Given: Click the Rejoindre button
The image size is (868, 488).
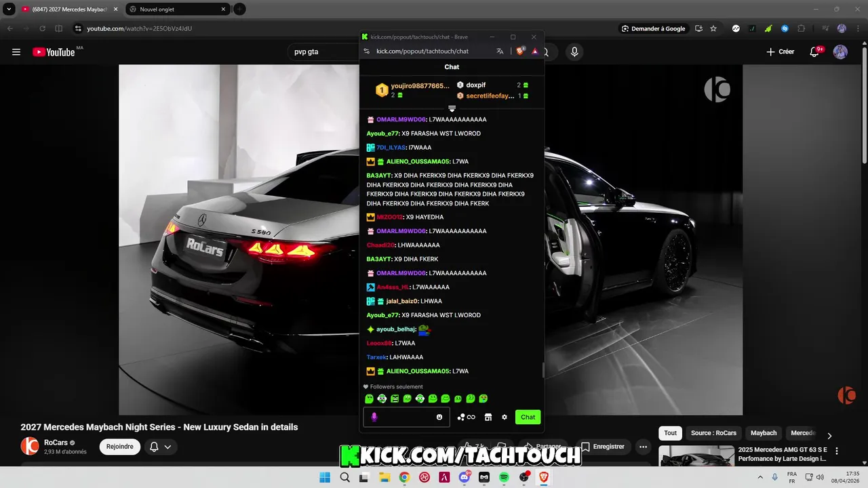Looking at the screenshot, I should [120, 447].
